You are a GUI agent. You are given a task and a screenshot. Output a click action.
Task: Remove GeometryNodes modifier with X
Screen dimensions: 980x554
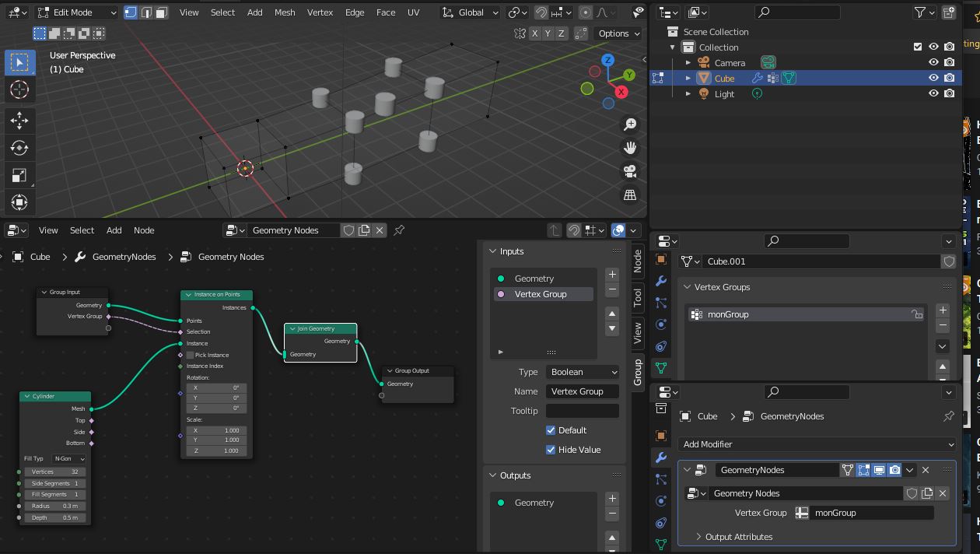tap(926, 470)
